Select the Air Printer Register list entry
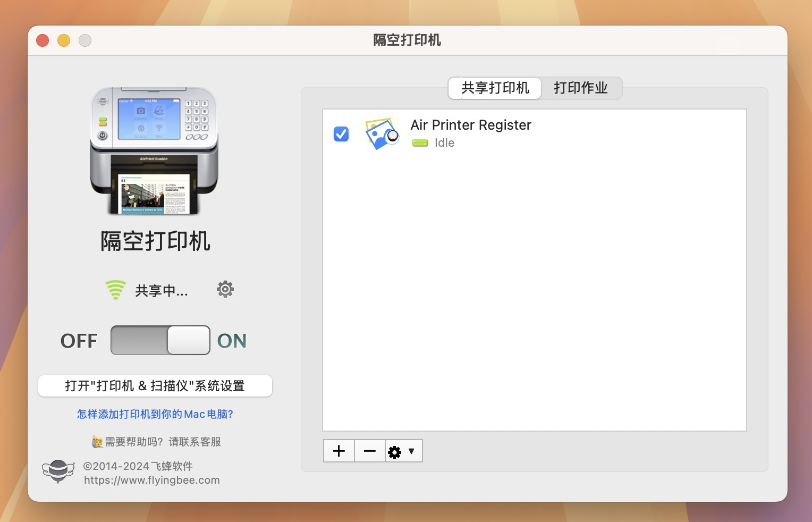The image size is (812, 522). click(x=470, y=125)
